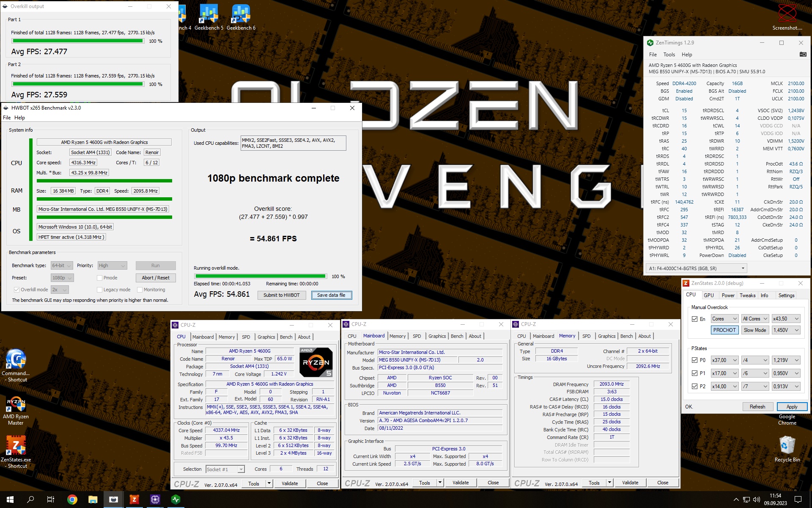Open the Preset 1080p dropdown
The height and width of the screenshot is (508, 812).
click(x=62, y=278)
